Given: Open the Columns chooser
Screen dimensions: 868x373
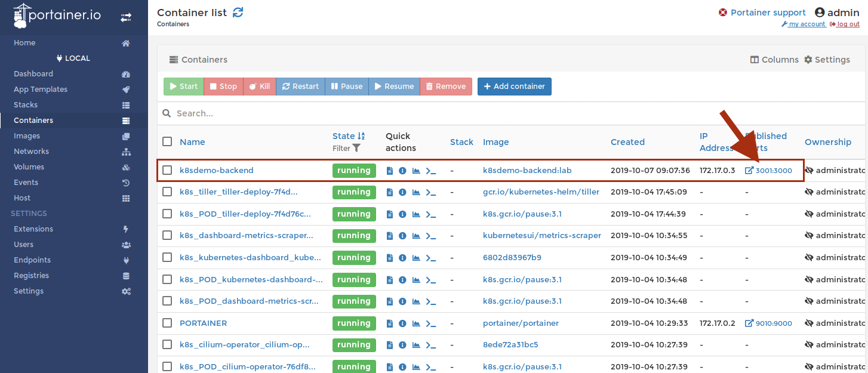Looking at the screenshot, I should point(774,60).
